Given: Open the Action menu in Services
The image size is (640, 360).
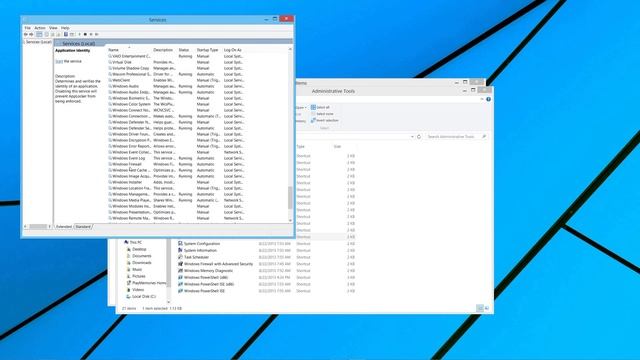Looking at the screenshot, I should pos(40,28).
